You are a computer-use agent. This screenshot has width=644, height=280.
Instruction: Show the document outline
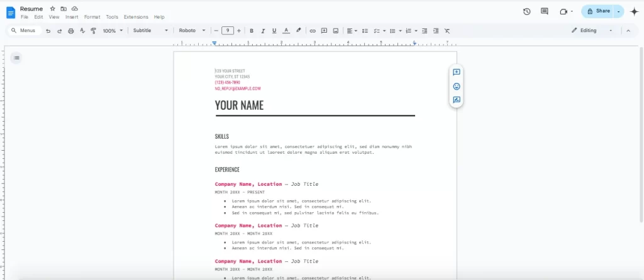pyautogui.click(x=16, y=58)
